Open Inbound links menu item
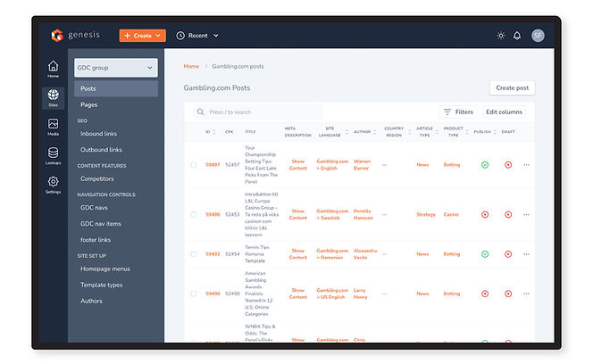Screen dimensions: 593x364 click(98, 134)
